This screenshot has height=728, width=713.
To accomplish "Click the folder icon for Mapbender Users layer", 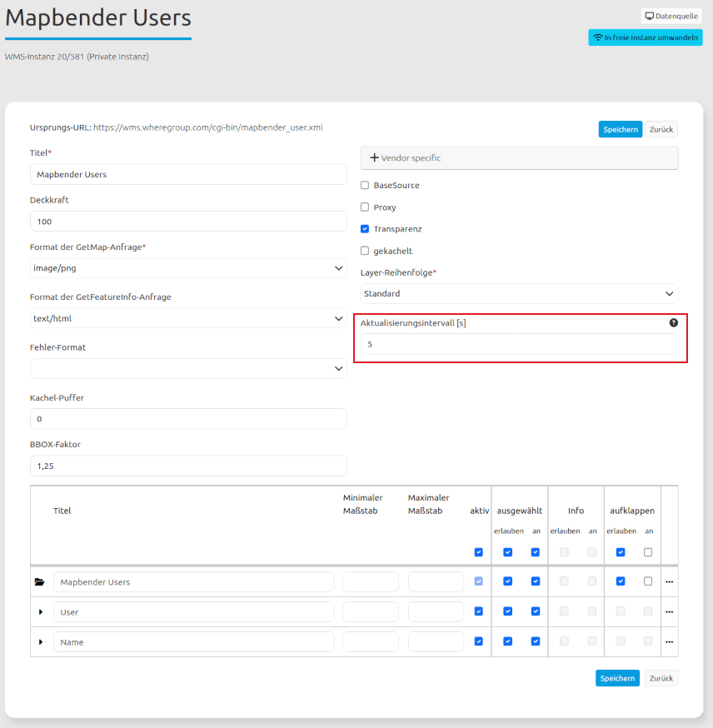I will point(39,582).
